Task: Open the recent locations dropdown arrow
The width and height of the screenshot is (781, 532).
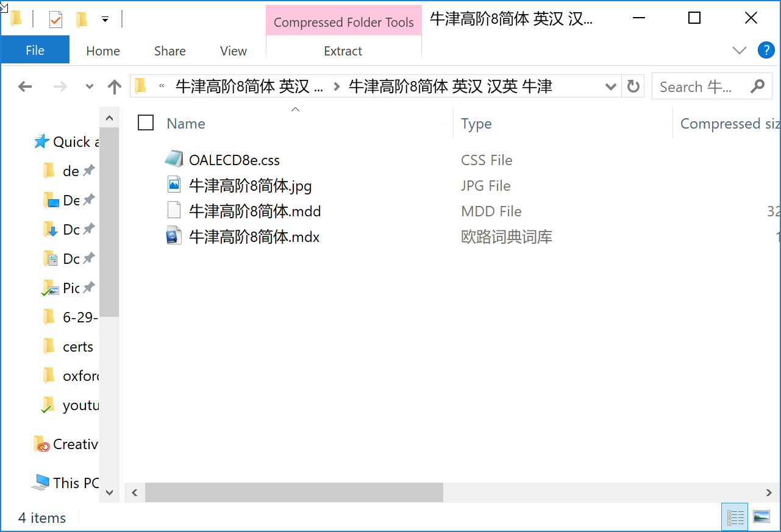Action: 90,87
